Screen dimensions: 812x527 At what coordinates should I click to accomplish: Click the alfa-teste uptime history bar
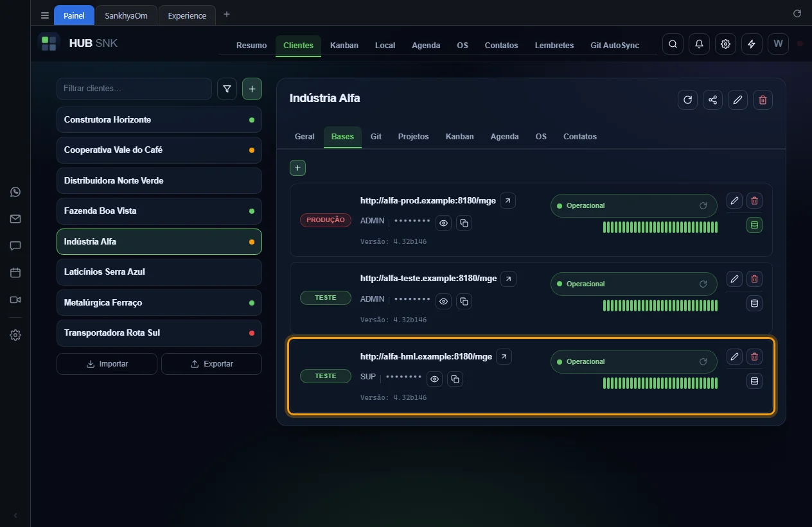(660, 306)
